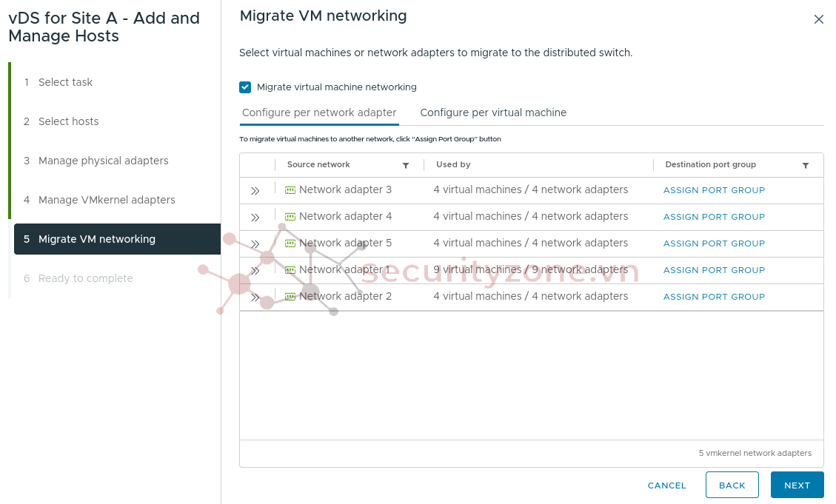The width and height of the screenshot is (836, 504).
Task: Uncheck Migrate virtual machine networking
Action: [245, 87]
